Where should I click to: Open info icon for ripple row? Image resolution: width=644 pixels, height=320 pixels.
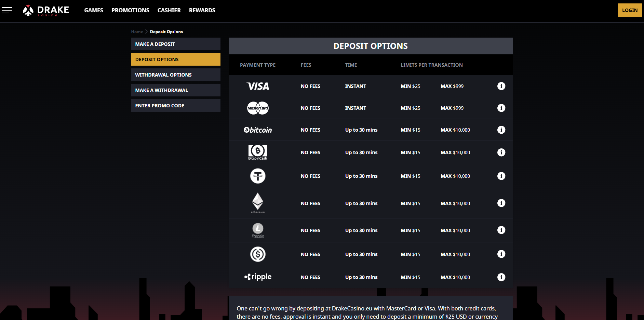(x=501, y=277)
